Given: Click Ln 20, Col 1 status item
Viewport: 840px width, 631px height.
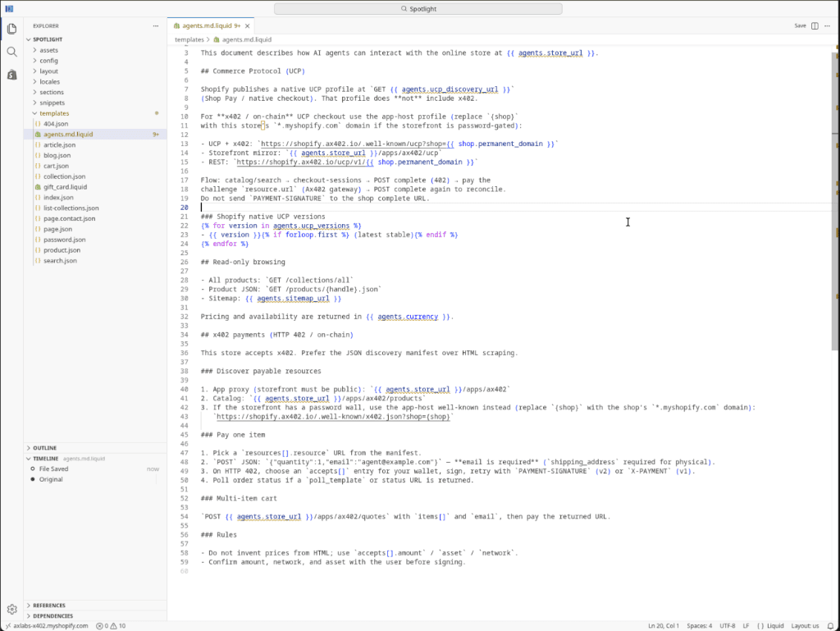Looking at the screenshot, I should pos(663,625).
